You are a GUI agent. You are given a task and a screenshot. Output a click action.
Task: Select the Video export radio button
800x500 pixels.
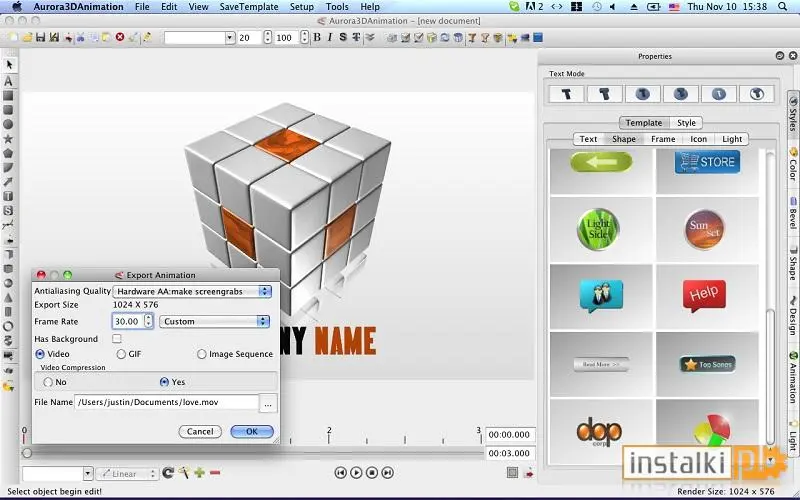coord(40,354)
